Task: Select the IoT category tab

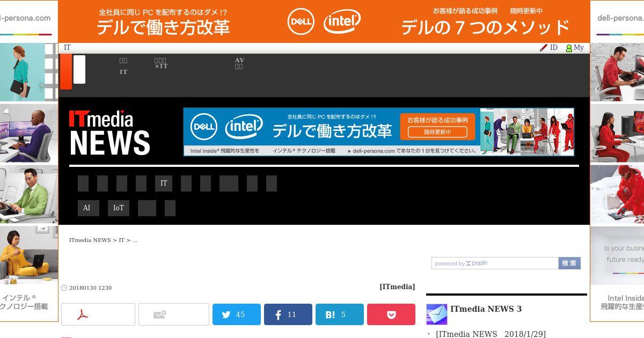Action: tap(119, 208)
